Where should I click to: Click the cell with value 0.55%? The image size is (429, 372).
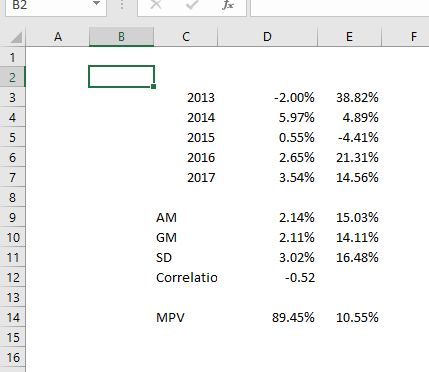coord(267,137)
